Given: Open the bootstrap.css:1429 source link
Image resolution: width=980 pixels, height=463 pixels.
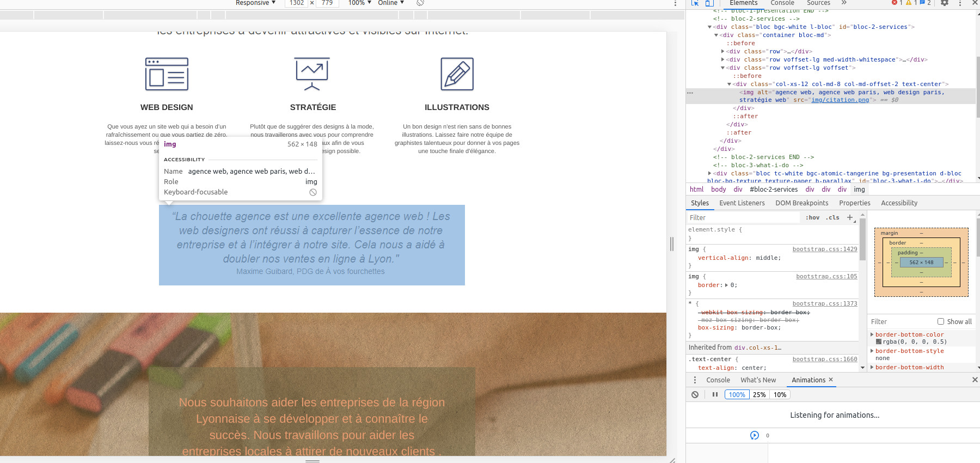Looking at the screenshot, I should 824,249.
